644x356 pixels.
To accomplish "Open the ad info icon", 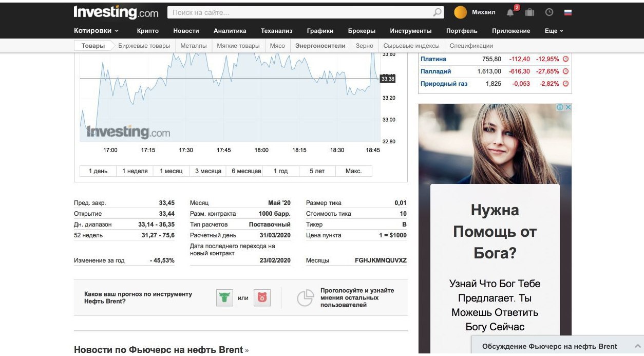I will 561,107.
